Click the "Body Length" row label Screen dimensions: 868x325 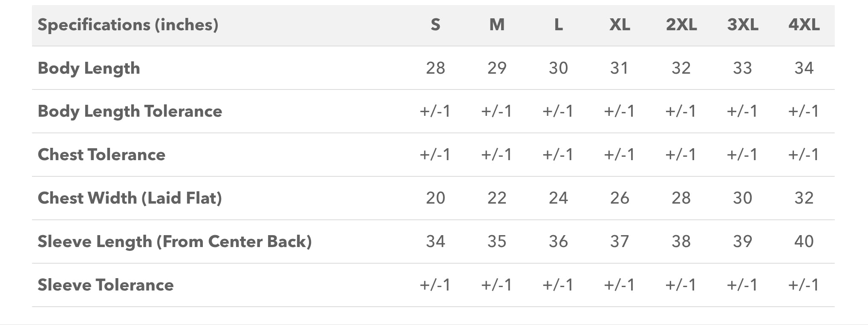pyautogui.click(x=89, y=68)
